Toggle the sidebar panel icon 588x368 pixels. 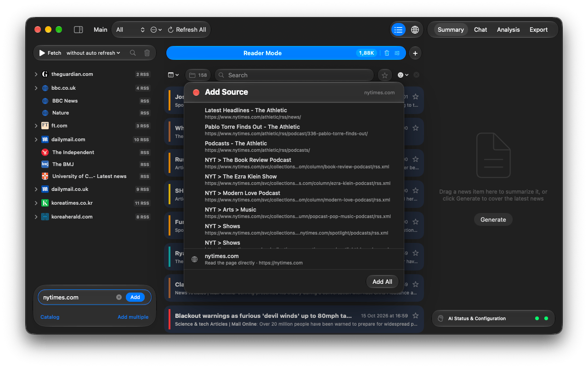pos(79,29)
